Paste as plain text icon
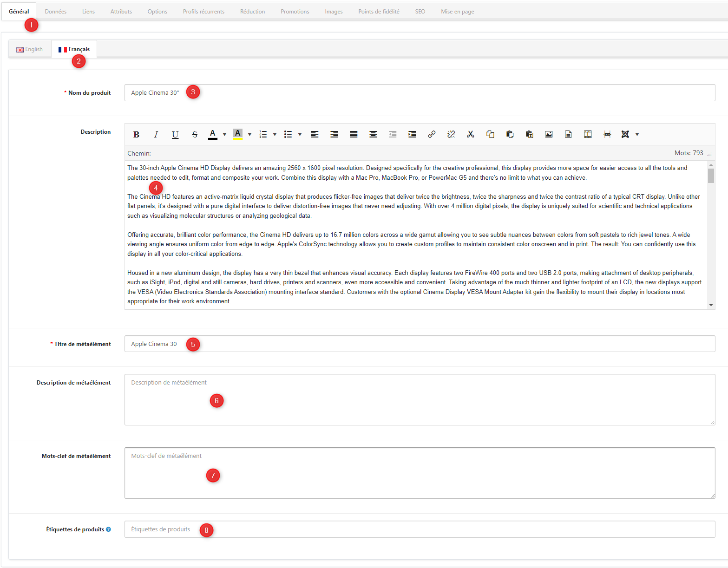 [529, 135]
